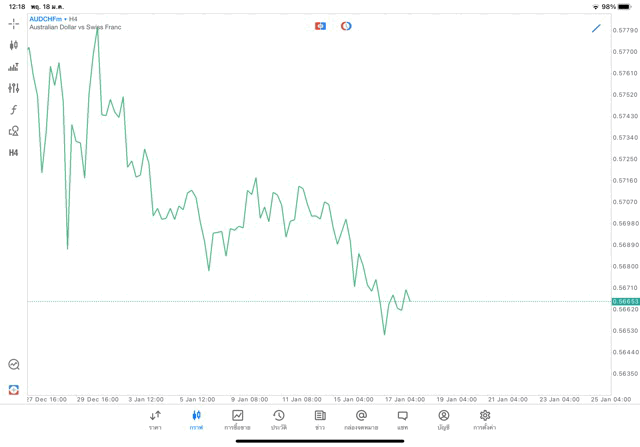Switch to the Trade (การซื้อขาย) tab
The image size is (640, 447).
coord(238,419)
